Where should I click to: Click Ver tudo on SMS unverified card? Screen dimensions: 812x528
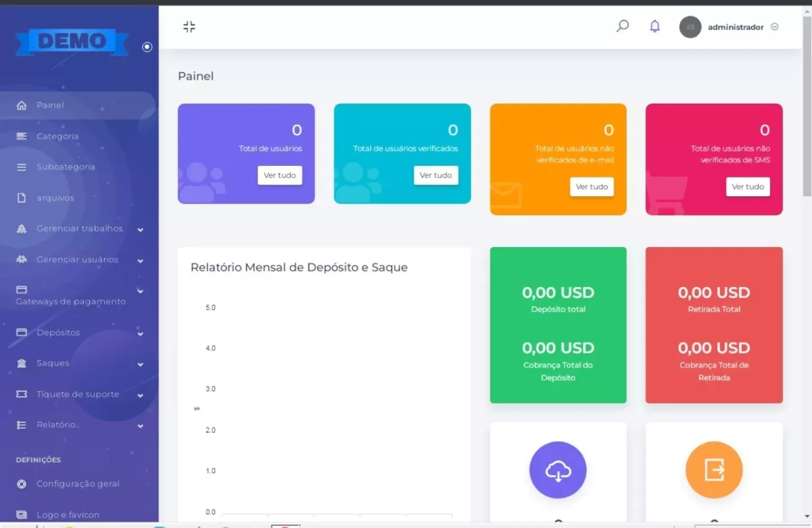point(747,187)
